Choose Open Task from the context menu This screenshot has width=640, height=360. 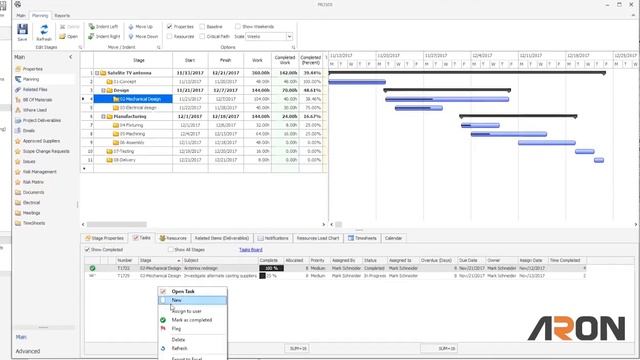pos(192,291)
